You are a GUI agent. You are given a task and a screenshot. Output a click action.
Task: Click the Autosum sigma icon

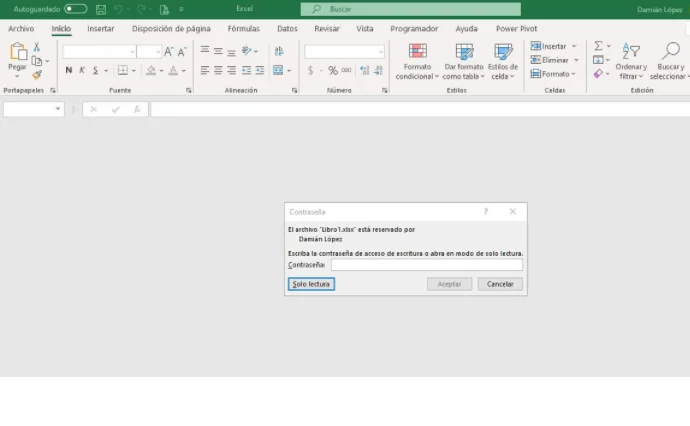tap(598, 46)
